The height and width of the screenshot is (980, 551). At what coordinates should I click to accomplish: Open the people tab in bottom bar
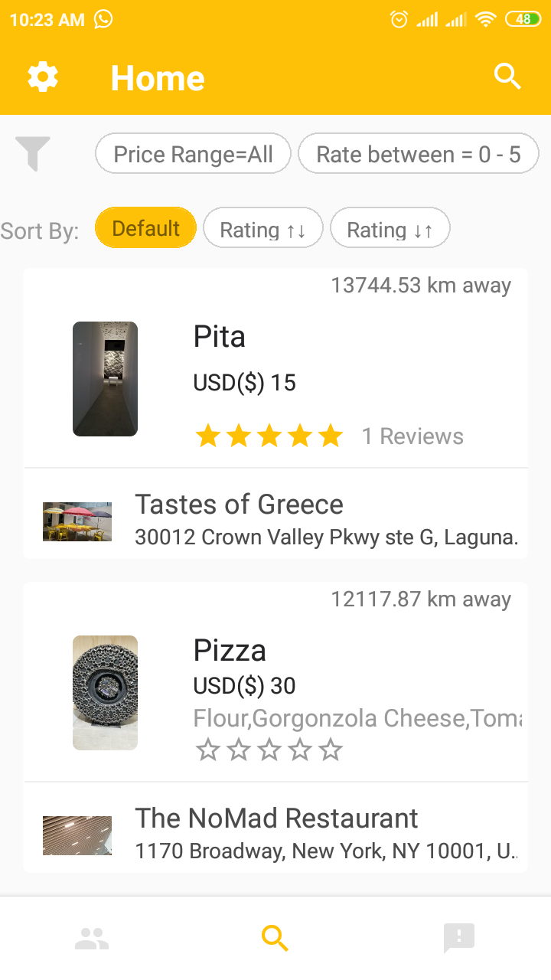[x=92, y=938]
